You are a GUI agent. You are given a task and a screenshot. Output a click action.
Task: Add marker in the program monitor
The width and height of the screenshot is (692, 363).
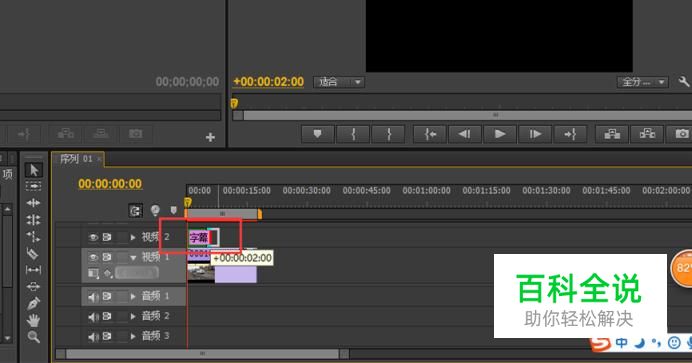317,134
